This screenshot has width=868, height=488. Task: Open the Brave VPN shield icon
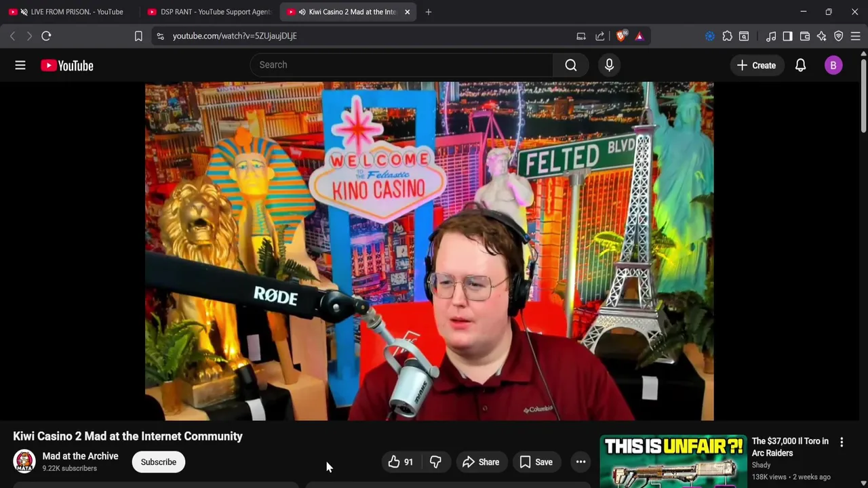click(x=838, y=36)
